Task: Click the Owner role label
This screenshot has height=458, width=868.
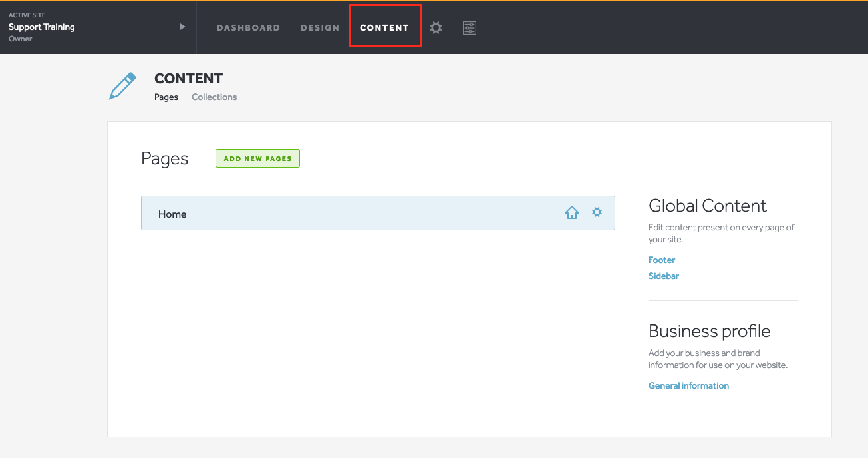Action: point(21,39)
